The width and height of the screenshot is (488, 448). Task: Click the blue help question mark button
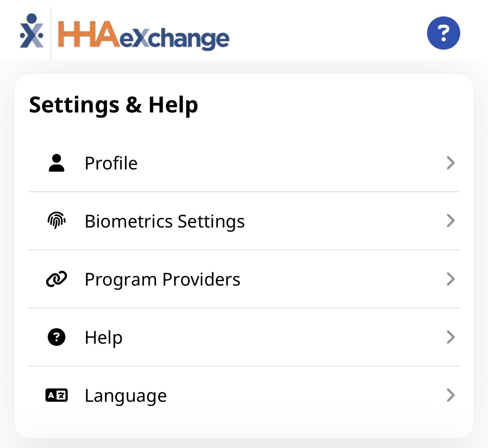[443, 33]
